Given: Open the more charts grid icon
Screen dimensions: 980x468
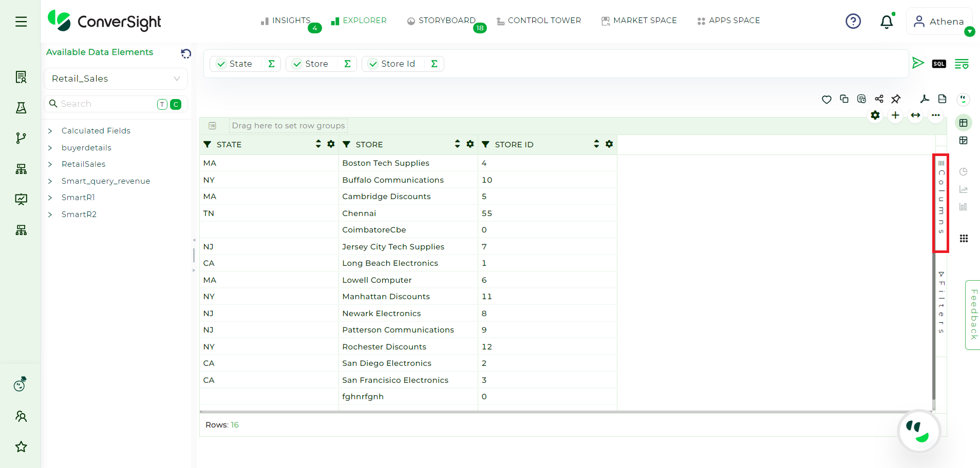Looking at the screenshot, I should pyautogui.click(x=964, y=238).
